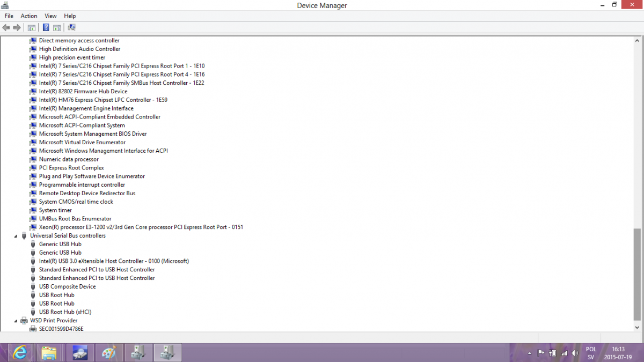
Task: Open File Explorer from the taskbar
Action: pyautogui.click(x=49, y=353)
